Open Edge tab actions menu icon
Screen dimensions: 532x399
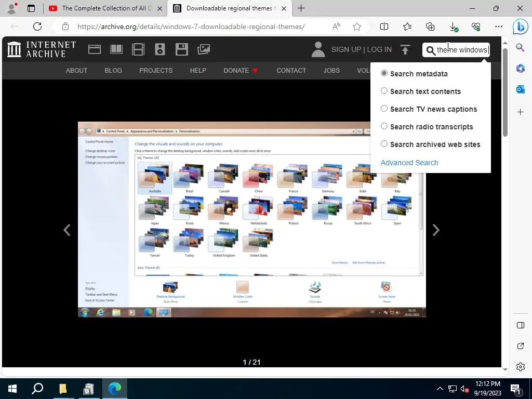pos(31,8)
